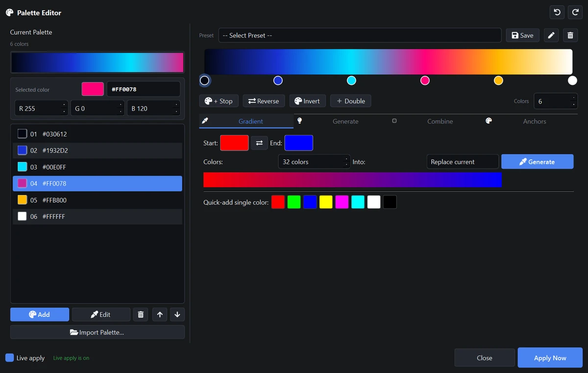Select palette color 06 #FFFFFF
Screen dimensions: 588x373
click(x=98, y=217)
